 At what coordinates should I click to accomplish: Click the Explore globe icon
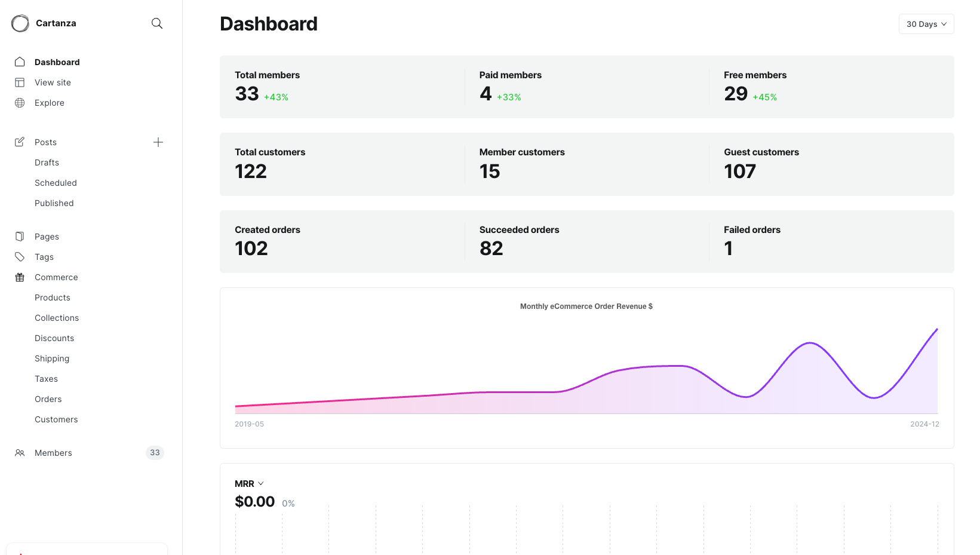coord(20,103)
